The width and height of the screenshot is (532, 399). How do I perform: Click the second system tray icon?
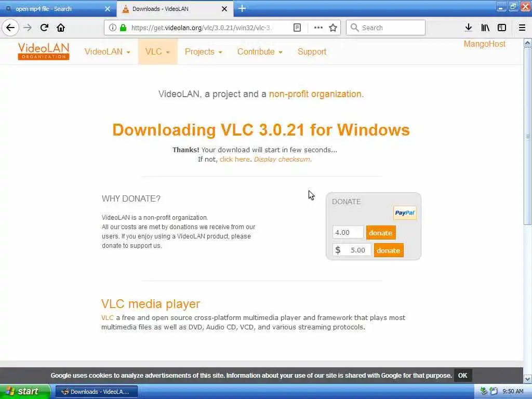click(494, 391)
